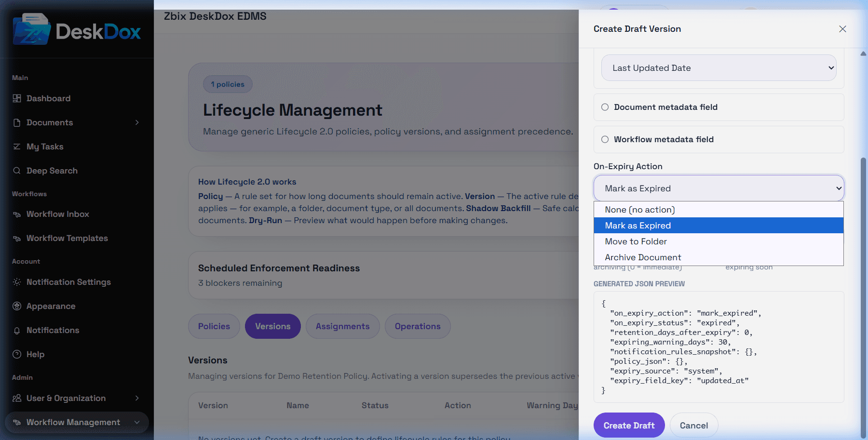
Task: Switch to the Operations tab
Action: coord(418,326)
